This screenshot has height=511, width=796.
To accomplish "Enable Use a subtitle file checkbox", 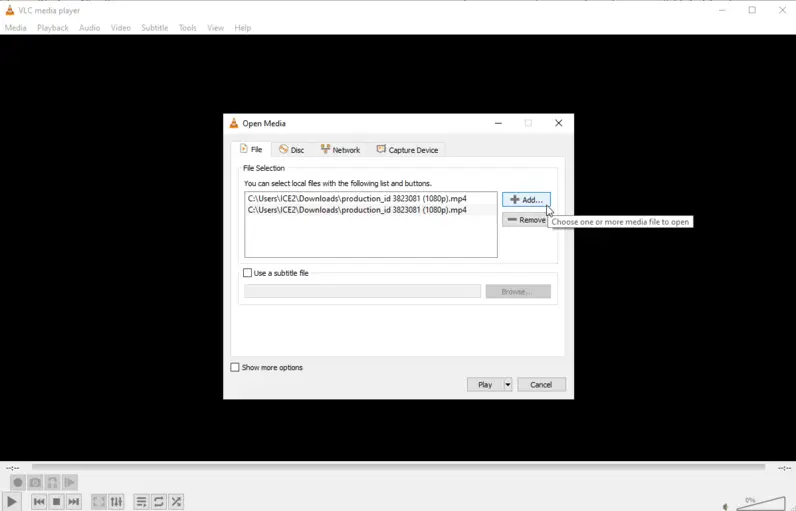I will point(247,273).
